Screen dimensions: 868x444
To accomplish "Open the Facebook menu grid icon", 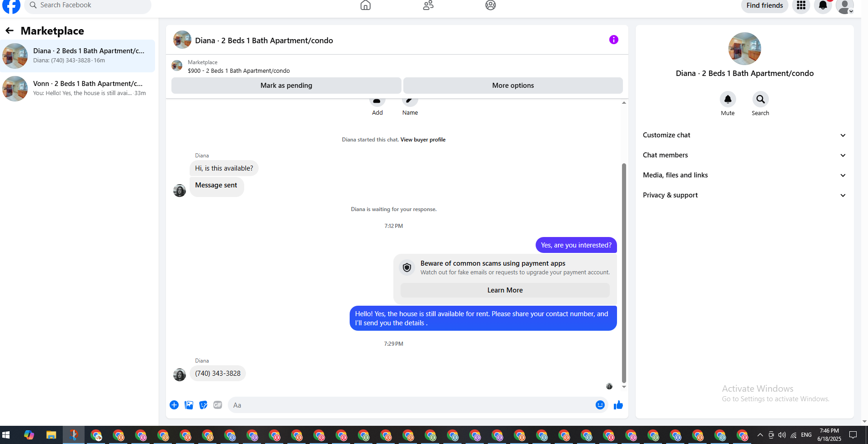I will click(801, 5).
